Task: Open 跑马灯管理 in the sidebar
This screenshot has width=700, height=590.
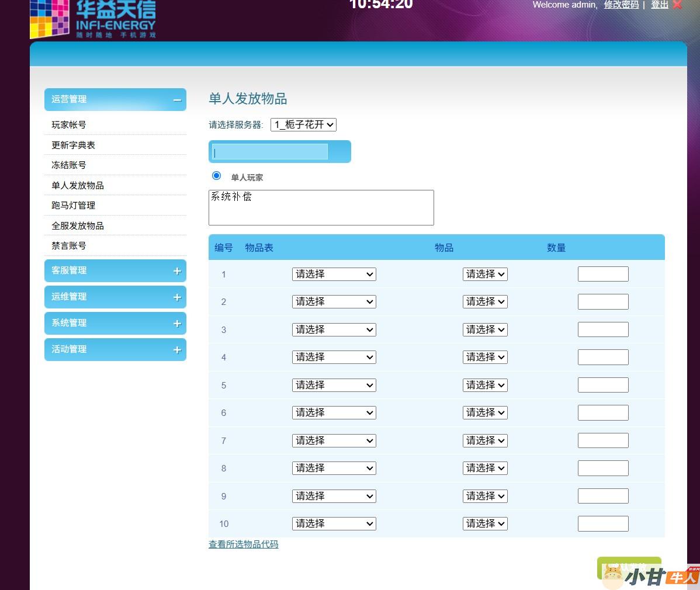Action: click(73, 205)
